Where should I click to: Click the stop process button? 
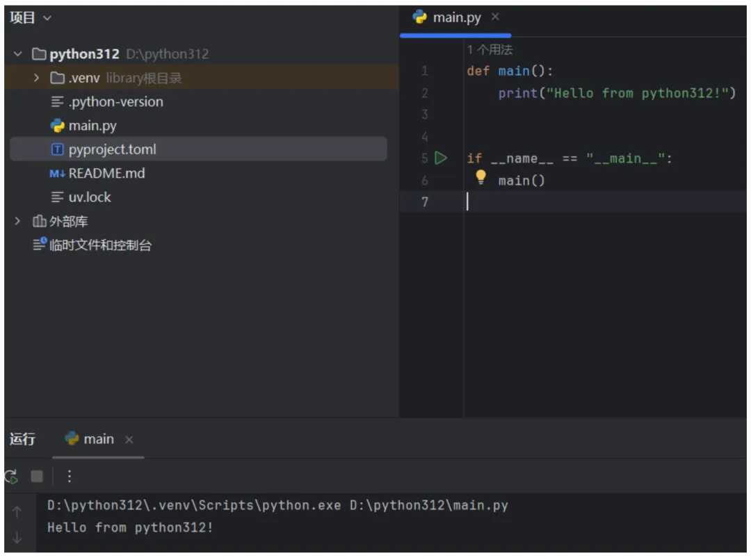click(x=37, y=477)
